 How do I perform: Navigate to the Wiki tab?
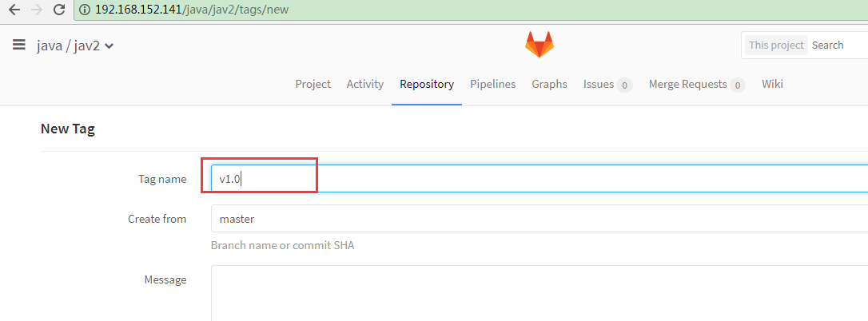pyautogui.click(x=772, y=84)
